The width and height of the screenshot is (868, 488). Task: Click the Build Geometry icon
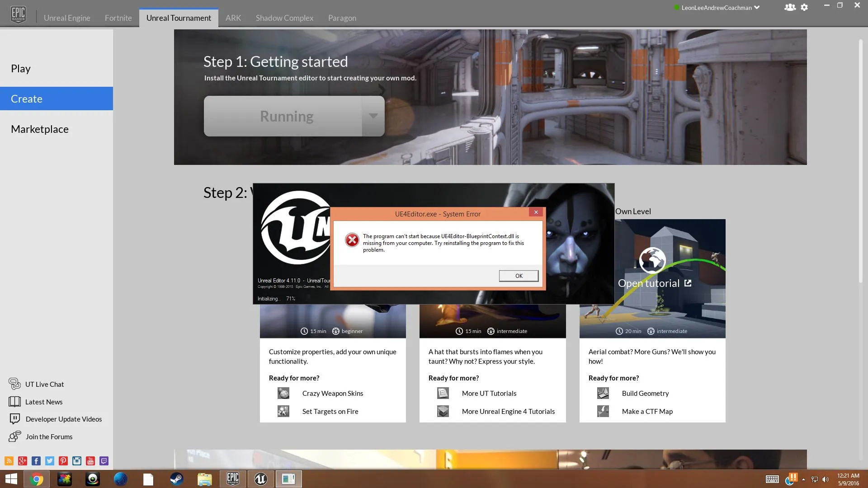pos(603,394)
